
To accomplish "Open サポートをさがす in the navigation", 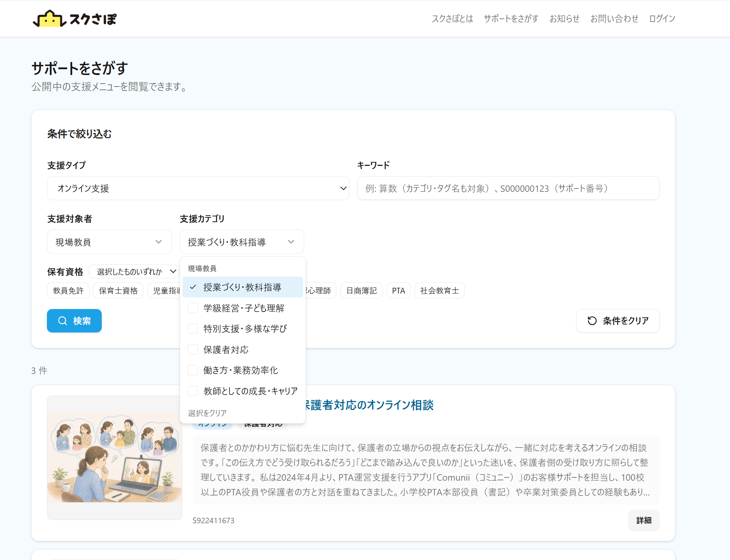I will (x=511, y=18).
